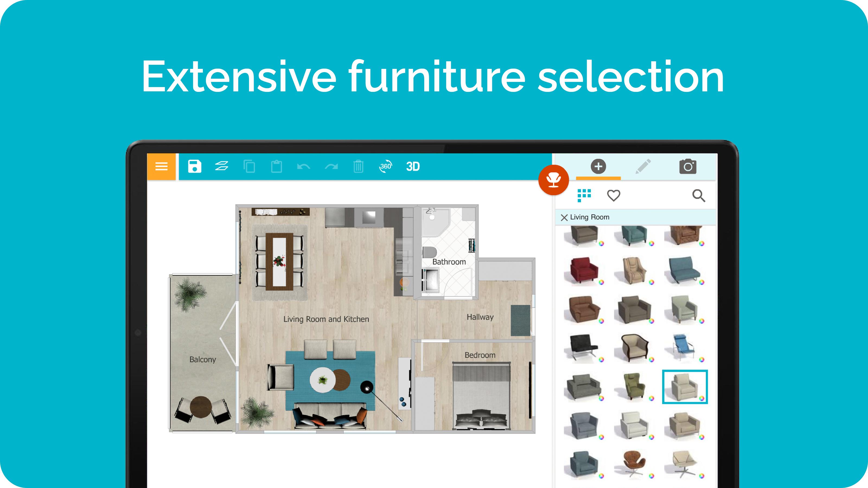Select the beige armchair thumbnail

pos(684,386)
